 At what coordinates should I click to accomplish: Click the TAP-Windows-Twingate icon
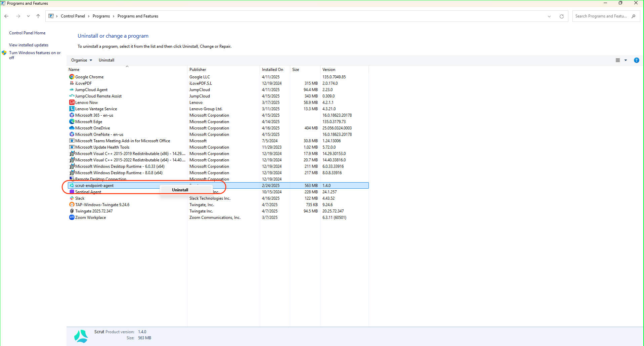click(x=72, y=204)
